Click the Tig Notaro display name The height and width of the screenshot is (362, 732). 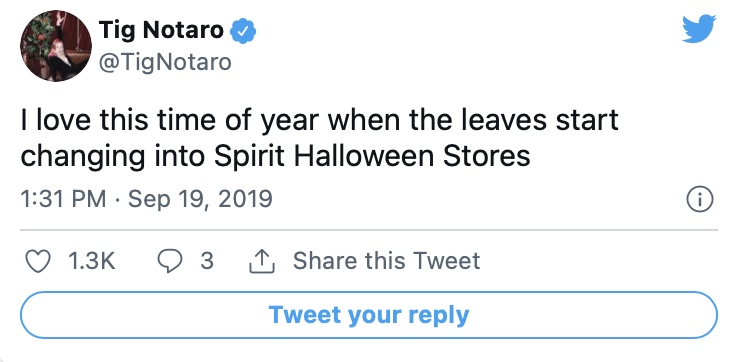pos(162,30)
